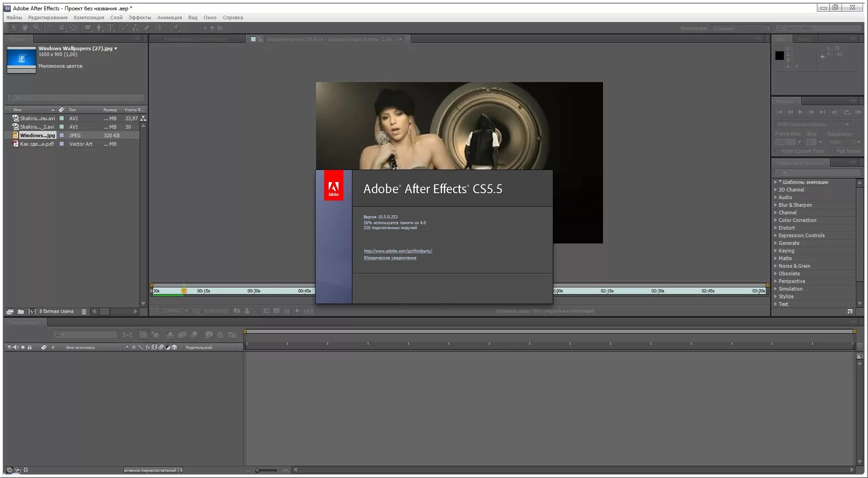
Task: Open the Редактирование menu
Action: (x=48, y=17)
